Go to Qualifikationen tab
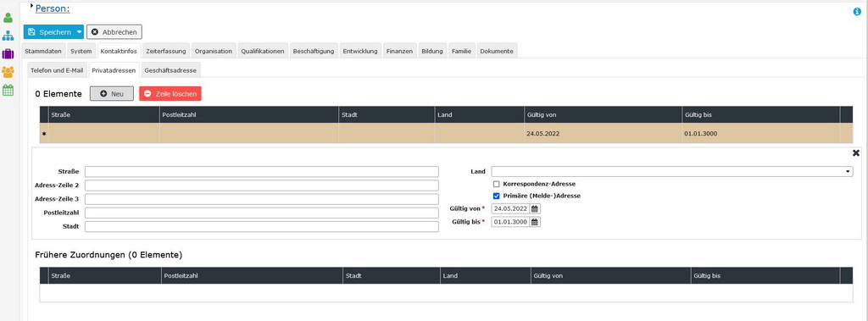Viewport: 868px width, 321px height. pyautogui.click(x=263, y=52)
